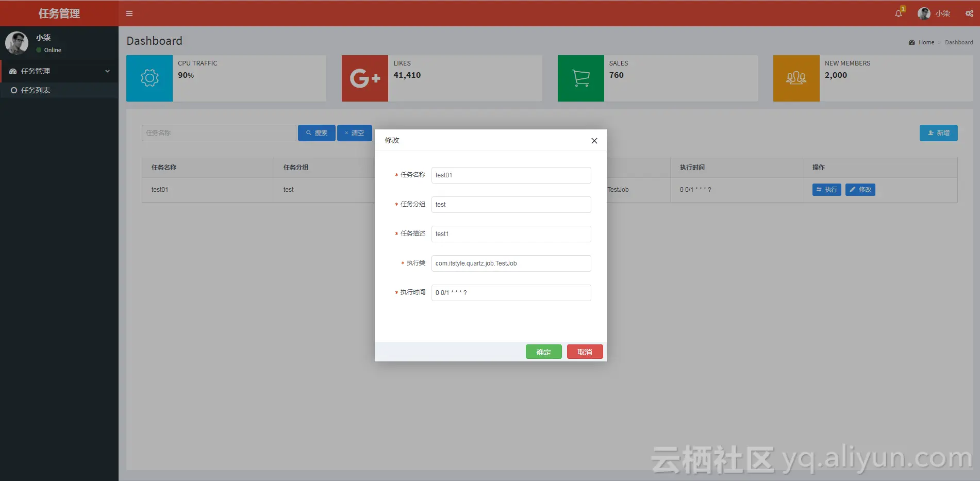Click the Dashboard page heading

(155, 41)
